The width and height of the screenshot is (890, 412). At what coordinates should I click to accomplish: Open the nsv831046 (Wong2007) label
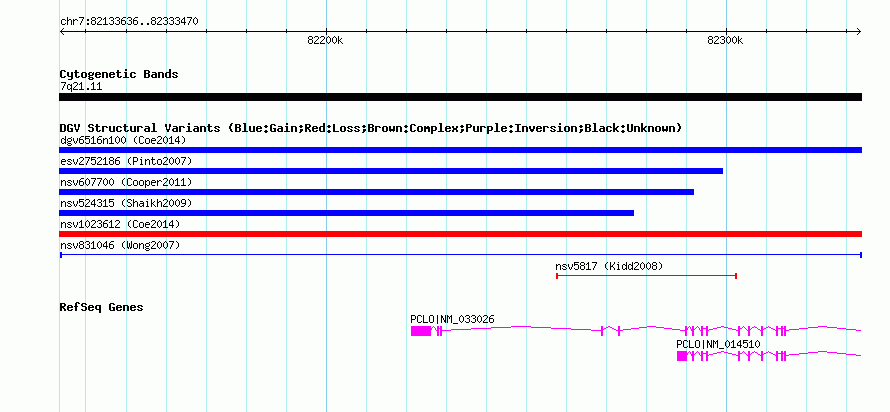pos(120,245)
